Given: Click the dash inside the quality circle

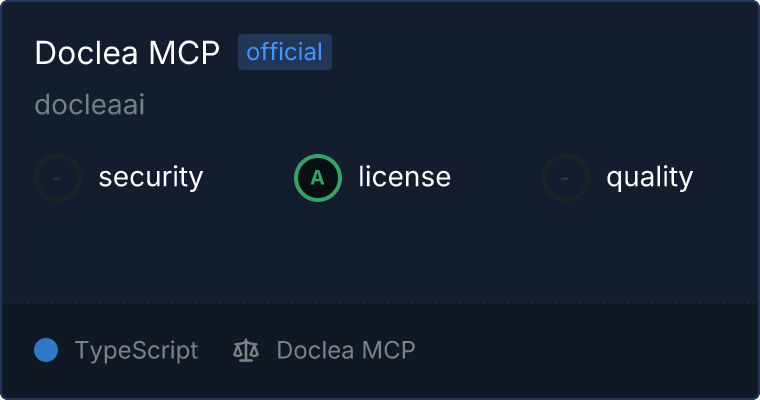Looking at the screenshot, I should coord(564,178).
